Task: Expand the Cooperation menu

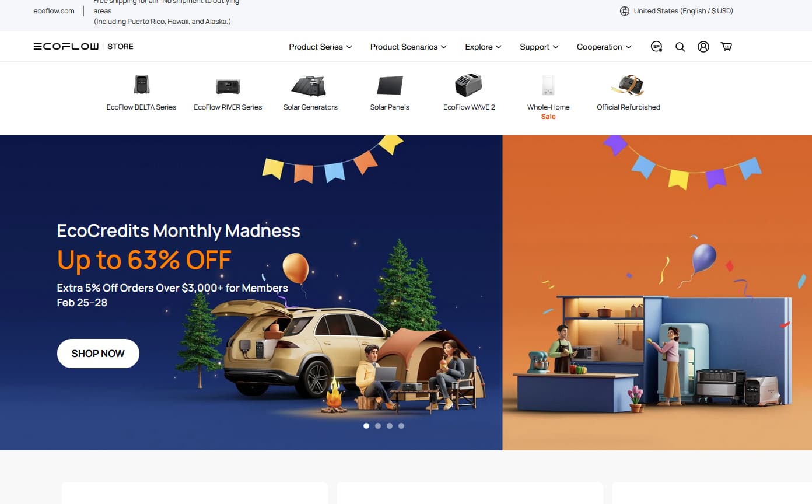Action: point(604,47)
